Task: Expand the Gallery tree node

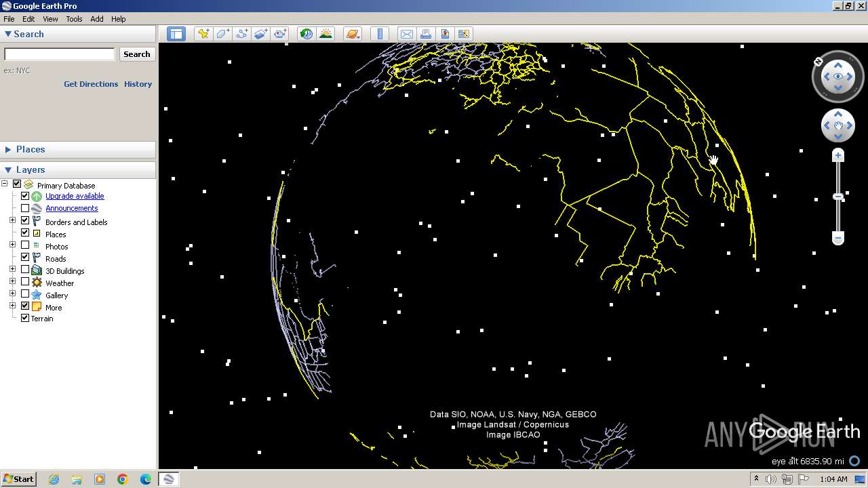Action: point(12,293)
